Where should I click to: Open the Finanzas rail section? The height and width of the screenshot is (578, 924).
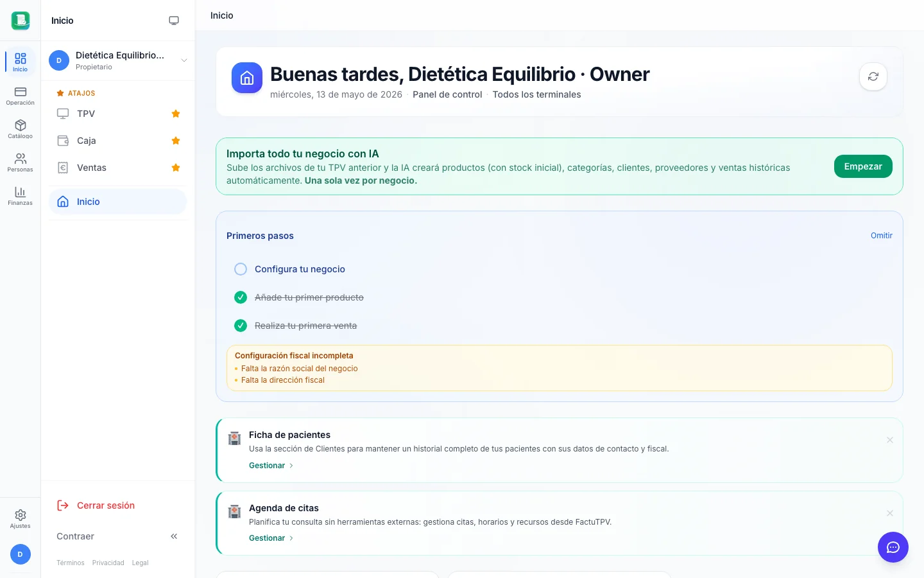[x=20, y=196]
